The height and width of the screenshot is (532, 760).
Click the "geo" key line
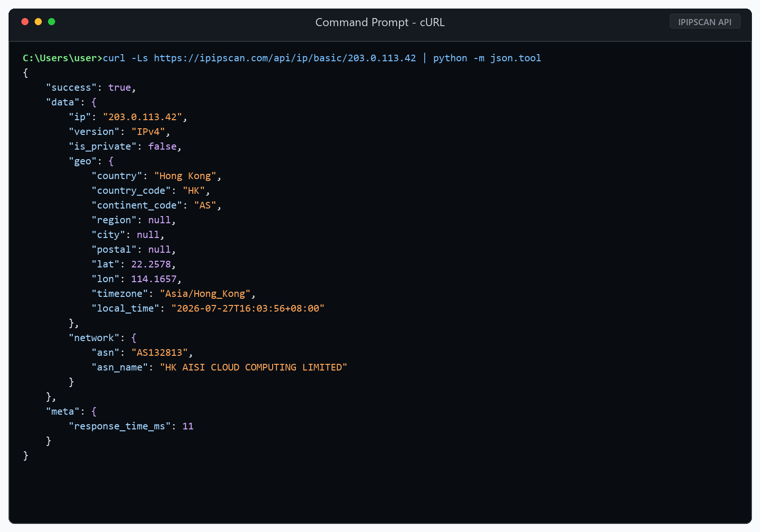pos(91,161)
